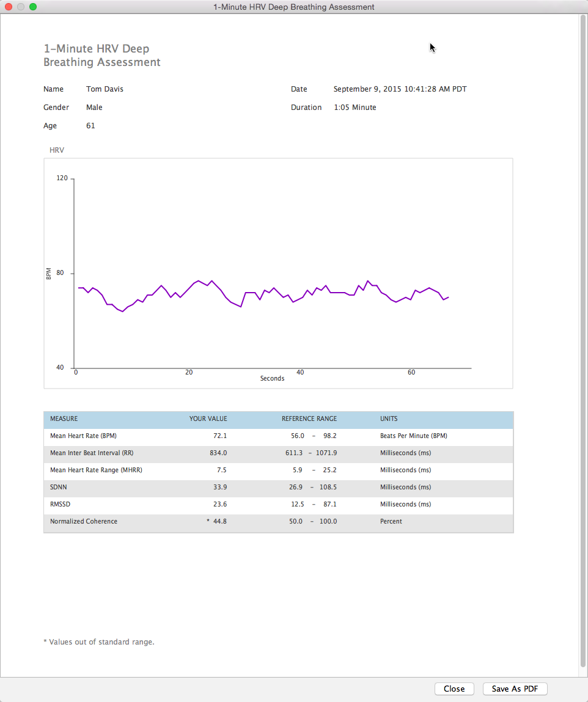Click the Save As PDF button
The width and height of the screenshot is (588, 702).
pyautogui.click(x=515, y=689)
